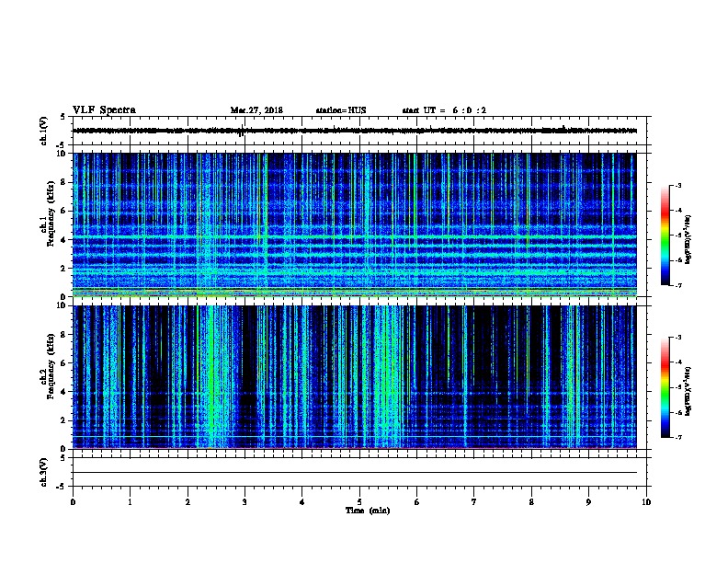Image resolution: width=728 pixels, height=563 pixels.
Task: Click the "-3" label on ch.2 colorbar
Action: 678,338
